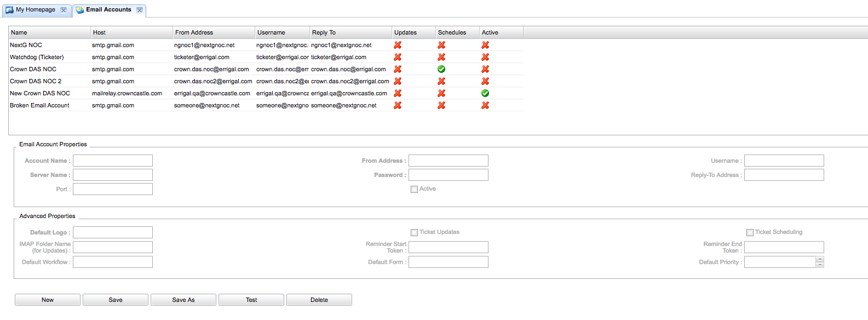Increase Default Priority with up arrow
The height and width of the screenshot is (320, 868).
[x=820, y=259]
